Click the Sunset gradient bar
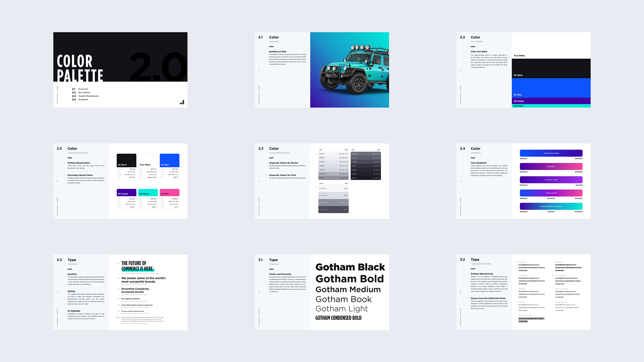 click(551, 166)
